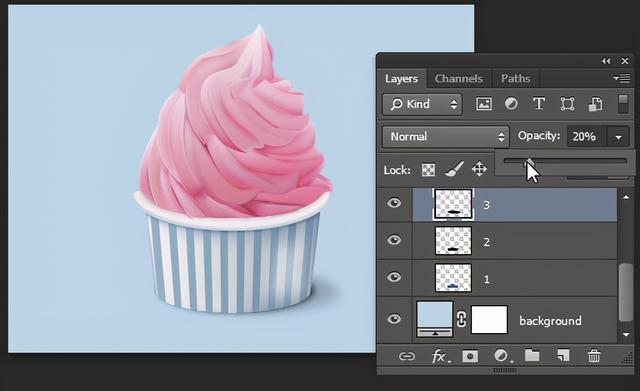Viewport: 640px width, 391px height.
Task: Click the layers list scroll up arrow
Action: tap(626, 198)
